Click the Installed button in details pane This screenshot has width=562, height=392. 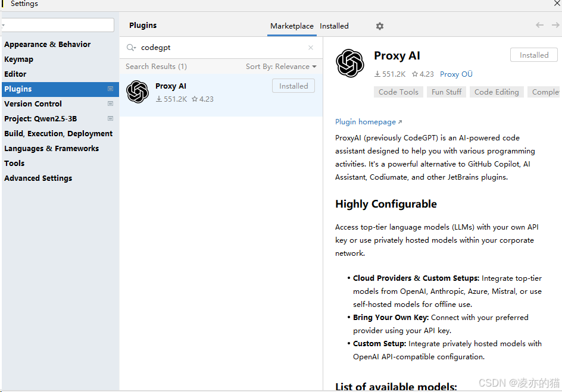click(534, 55)
